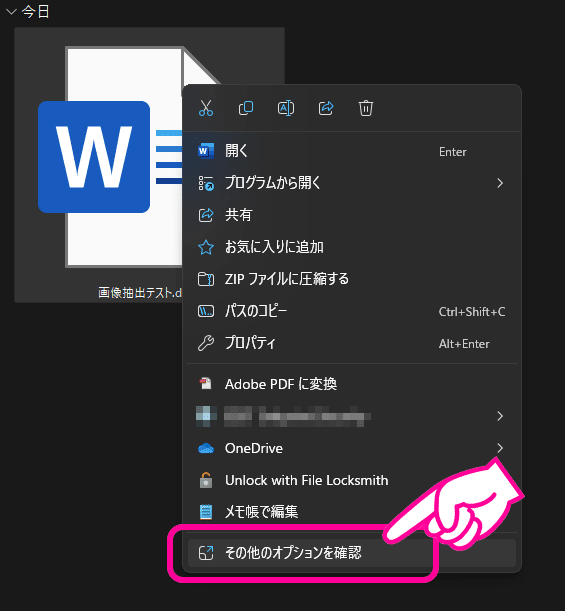Image resolution: width=565 pixels, height=611 pixels.
Task: Click the Cut scissors icon
Action: (x=206, y=108)
